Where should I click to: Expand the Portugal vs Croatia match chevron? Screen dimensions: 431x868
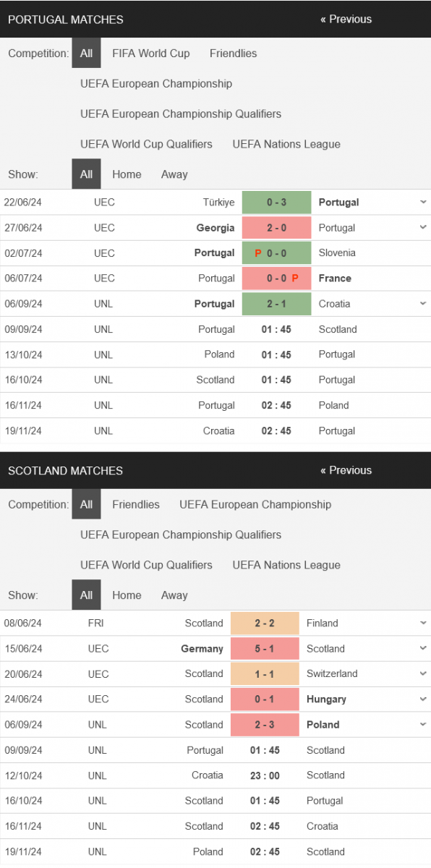(x=423, y=304)
